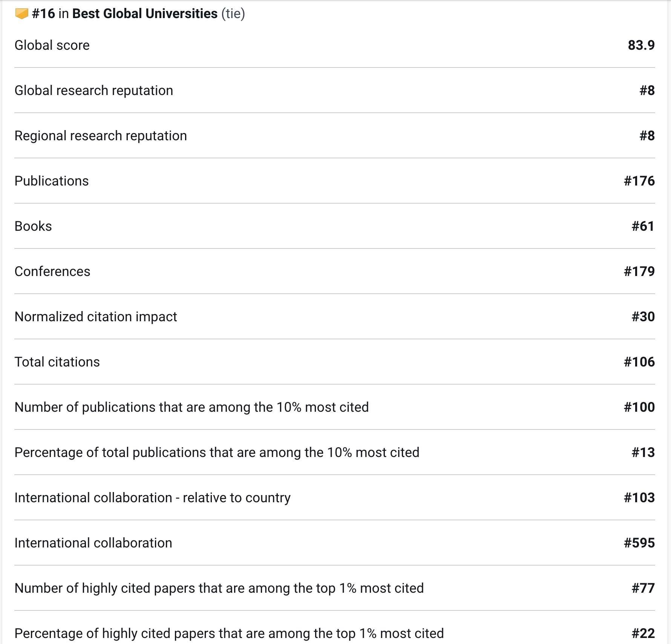Click the #179 Conferences rank value
Viewport: 671px width, 644px height.
pyautogui.click(x=639, y=271)
